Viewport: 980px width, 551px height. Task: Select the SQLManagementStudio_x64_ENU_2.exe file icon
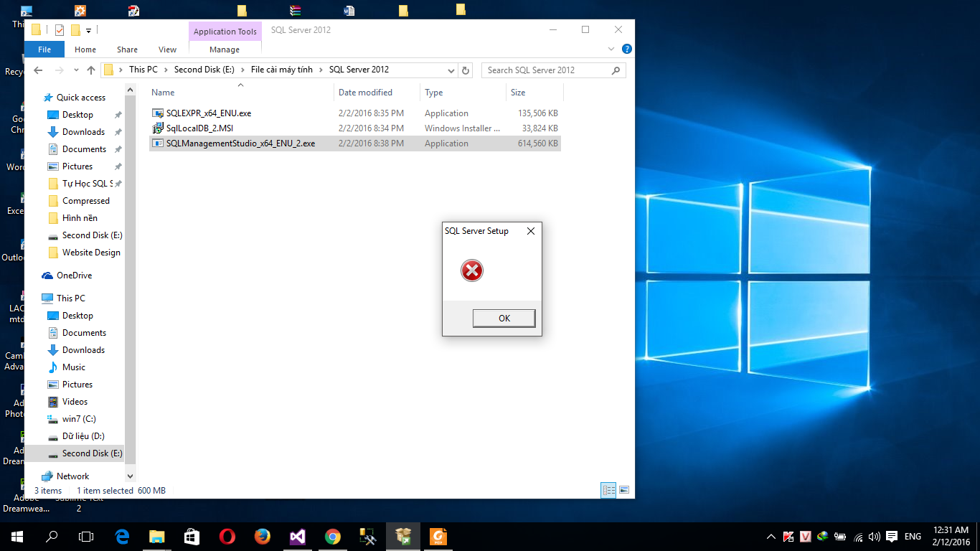coord(159,143)
